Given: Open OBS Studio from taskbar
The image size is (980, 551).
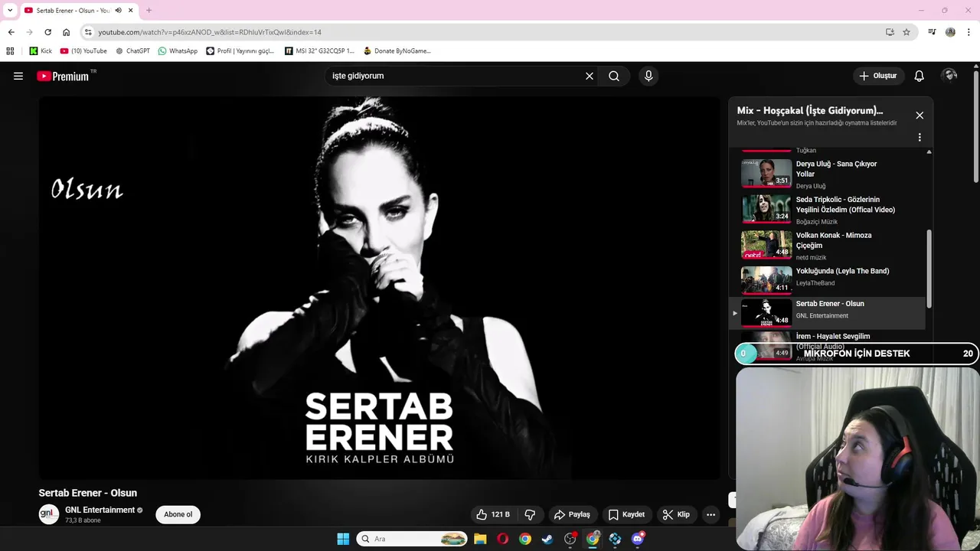Looking at the screenshot, I should 570,539.
